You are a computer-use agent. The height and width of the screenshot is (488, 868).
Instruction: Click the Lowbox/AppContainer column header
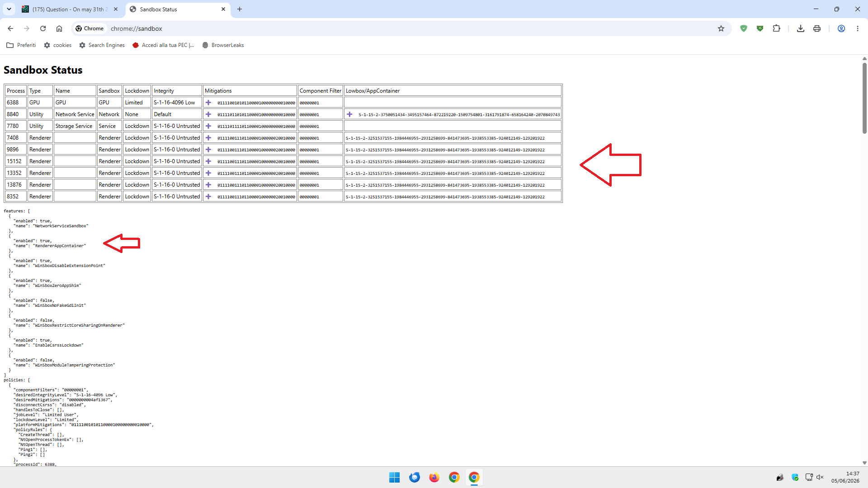[x=453, y=91]
